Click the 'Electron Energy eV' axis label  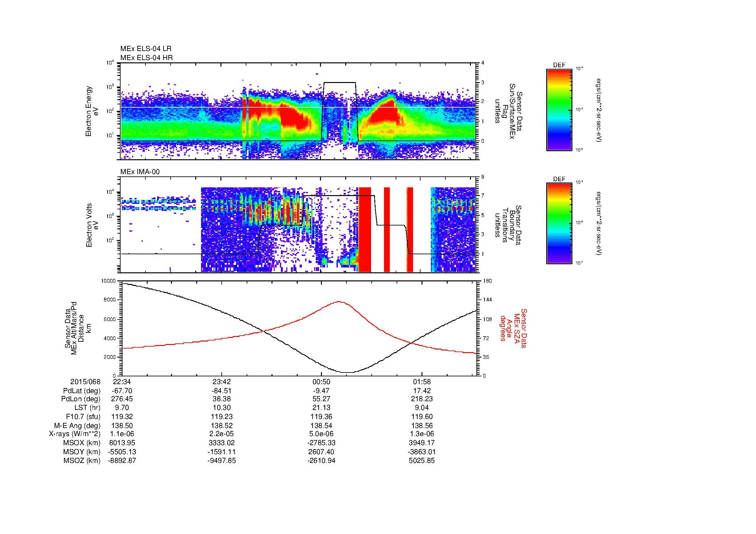[92, 111]
